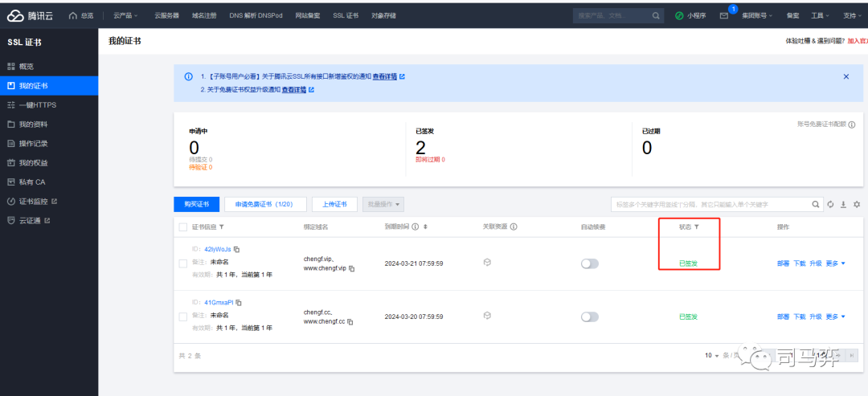Viewport: 868px width, 396px height.
Task: Expand 云产品 dropdown in top bar
Action: click(125, 15)
